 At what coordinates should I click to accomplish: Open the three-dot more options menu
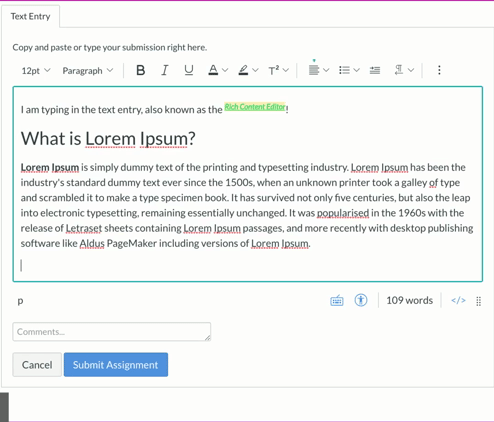(x=439, y=70)
